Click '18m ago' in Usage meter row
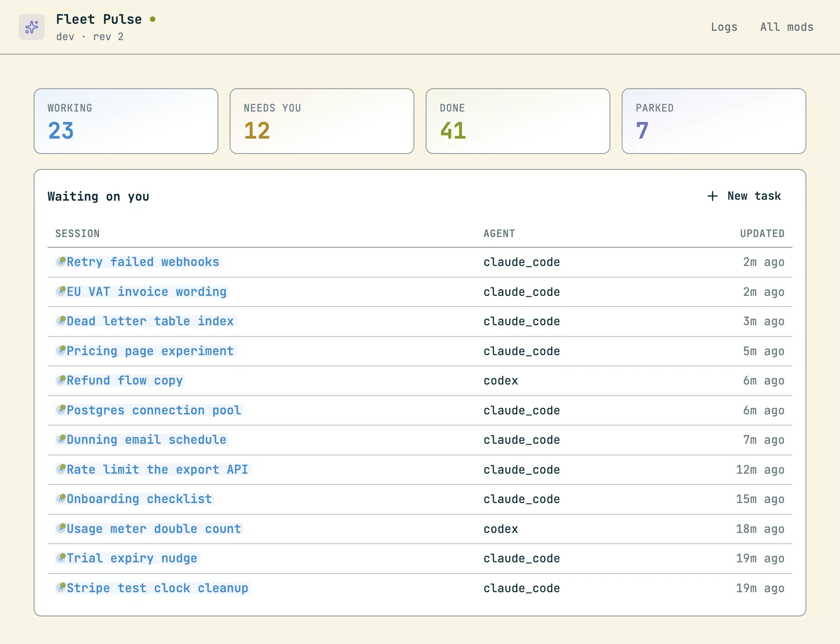 tap(760, 529)
